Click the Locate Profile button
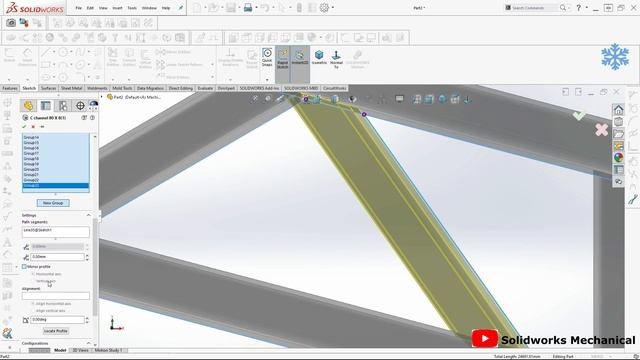The image size is (640, 360). point(56,331)
